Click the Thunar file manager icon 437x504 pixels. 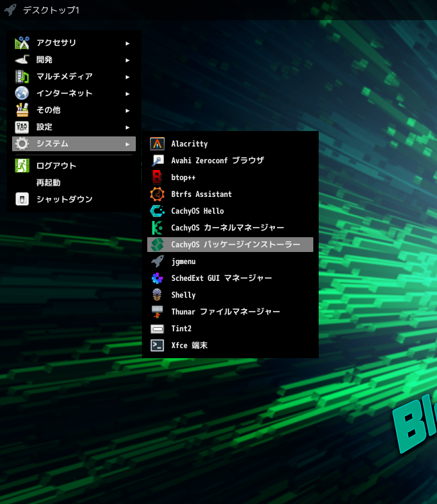click(x=157, y=312)
